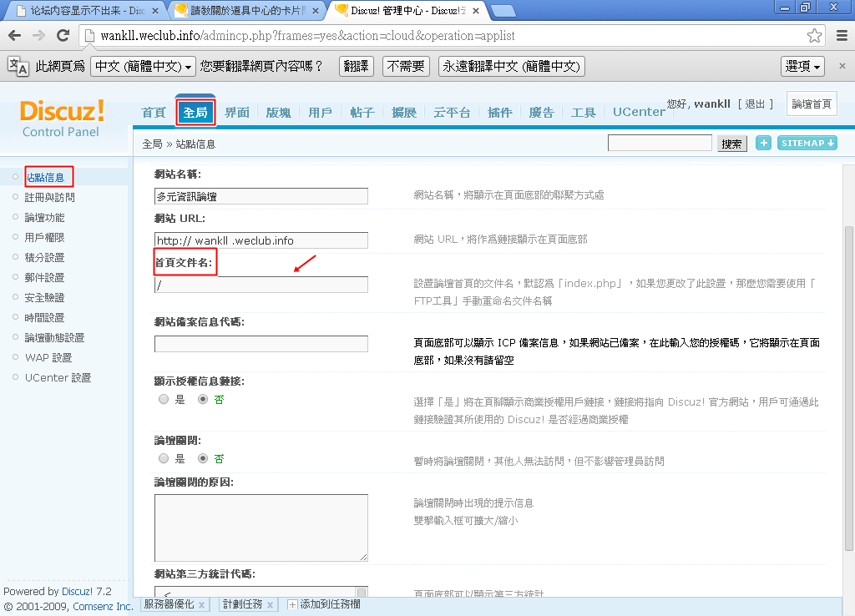
Task: Select 是 for 論壇關閉
Action: [164, 459]
